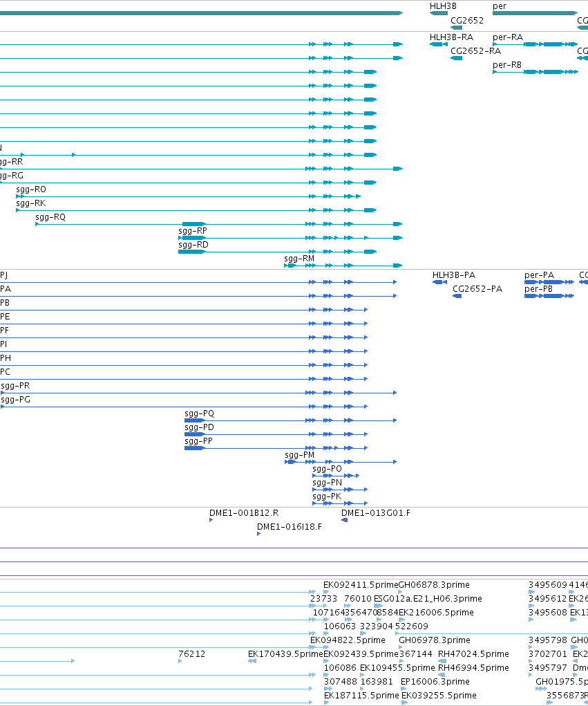Select the sgg-PM protein label

click(x=300, y=455)
